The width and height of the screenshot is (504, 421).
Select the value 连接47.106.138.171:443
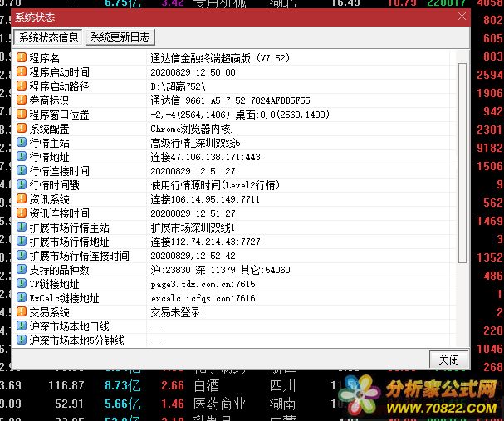point(205,157)
